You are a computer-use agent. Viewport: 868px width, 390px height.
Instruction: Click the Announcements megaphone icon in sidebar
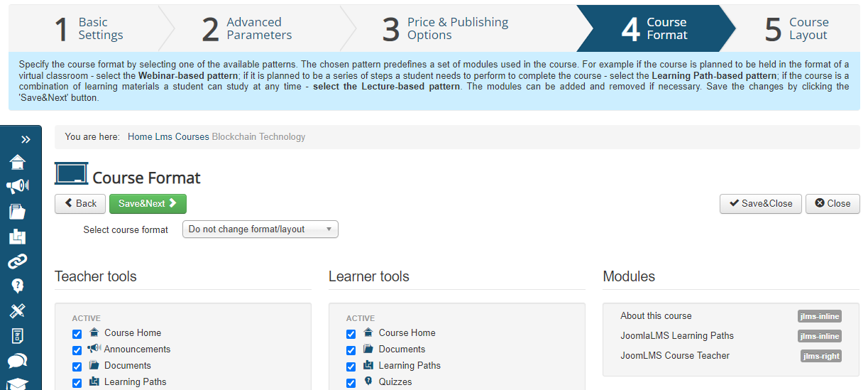coord(17,187)
